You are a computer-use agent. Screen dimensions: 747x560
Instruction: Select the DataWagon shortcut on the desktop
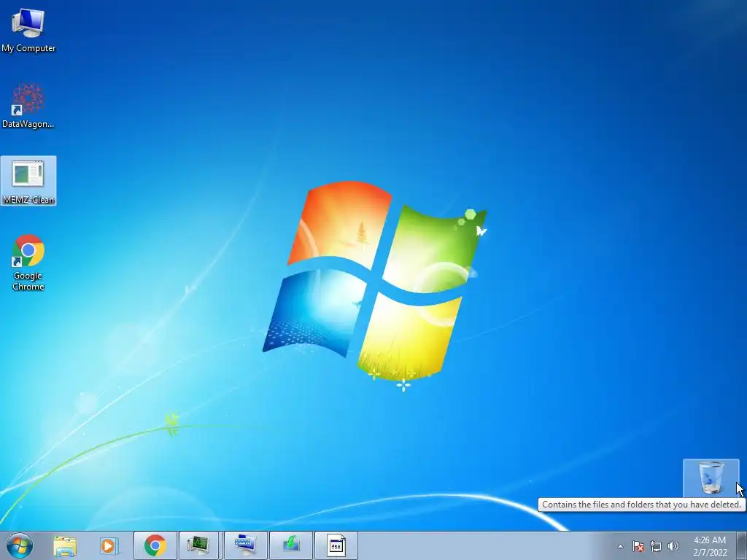point(28,105)
